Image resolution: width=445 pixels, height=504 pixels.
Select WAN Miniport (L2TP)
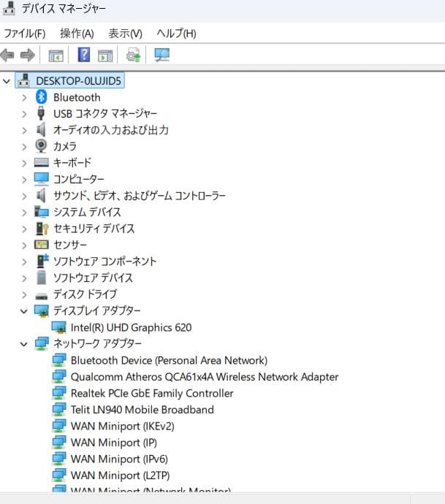coord(121,476)
